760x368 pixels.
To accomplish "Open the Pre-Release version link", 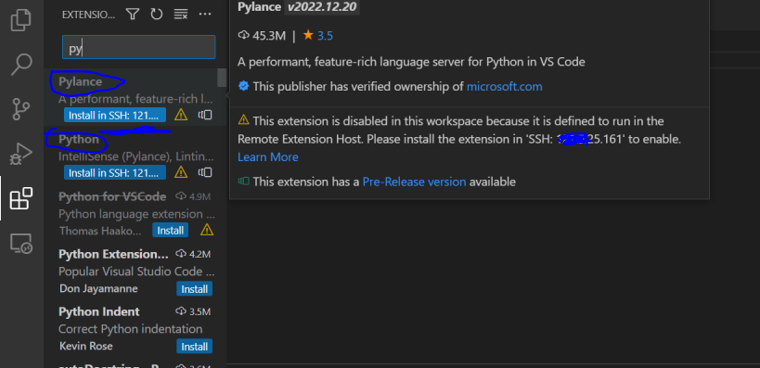I will coord(414,182).
